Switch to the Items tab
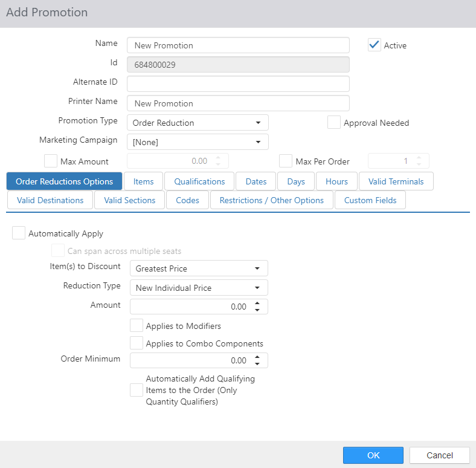Image resolution: width=476 pixels, height=468 pixels. click(143, 181)
